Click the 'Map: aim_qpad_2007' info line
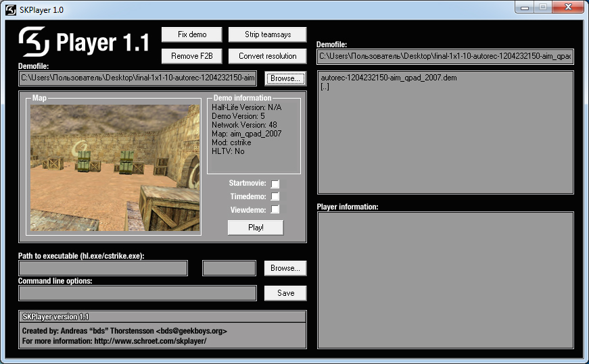Screen dimensions: 589x364 pos(246,134)
